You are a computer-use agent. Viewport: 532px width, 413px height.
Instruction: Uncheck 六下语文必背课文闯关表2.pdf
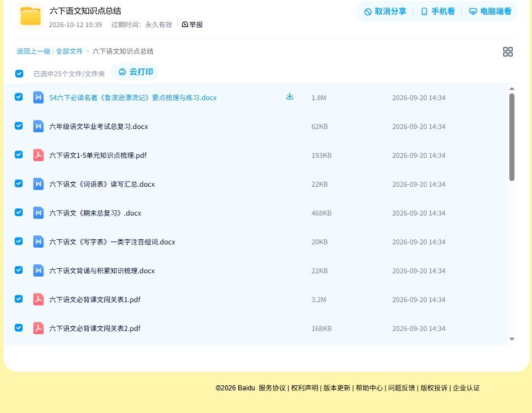(19, 328)
